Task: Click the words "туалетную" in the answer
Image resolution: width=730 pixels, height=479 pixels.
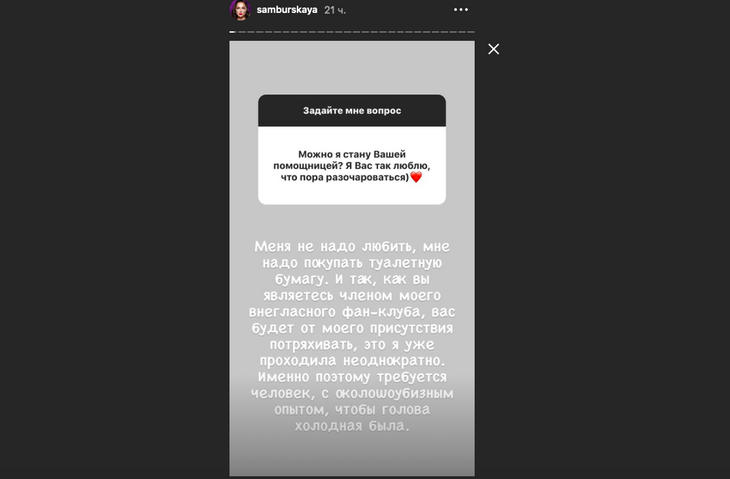Action: click(x=406, y=263)
